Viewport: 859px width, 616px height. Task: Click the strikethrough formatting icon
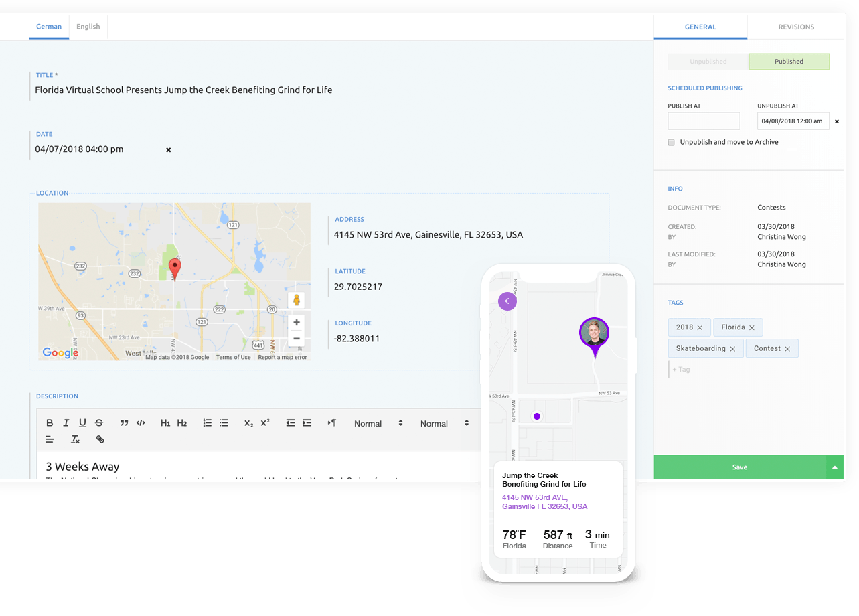pos(99,423)
